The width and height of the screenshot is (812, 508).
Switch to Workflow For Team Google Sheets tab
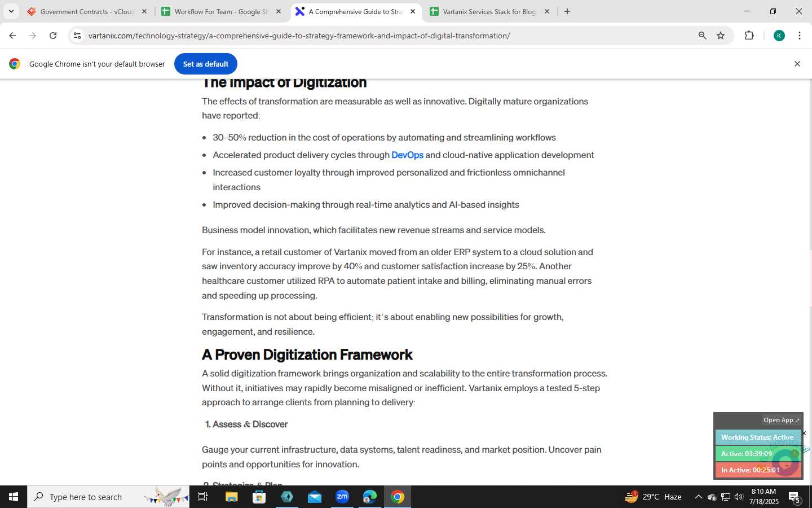[x=221, y=11]
